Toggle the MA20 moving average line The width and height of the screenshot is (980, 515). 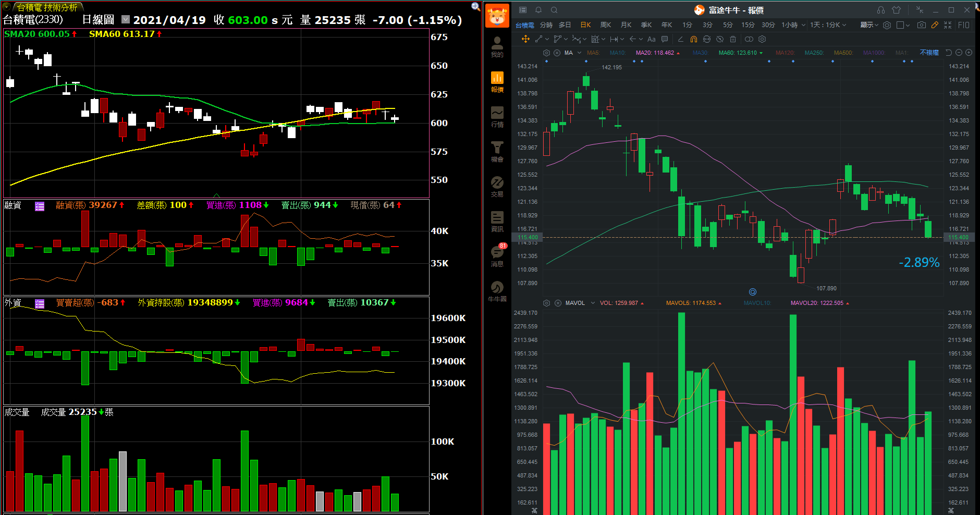[x=655, y=53]
